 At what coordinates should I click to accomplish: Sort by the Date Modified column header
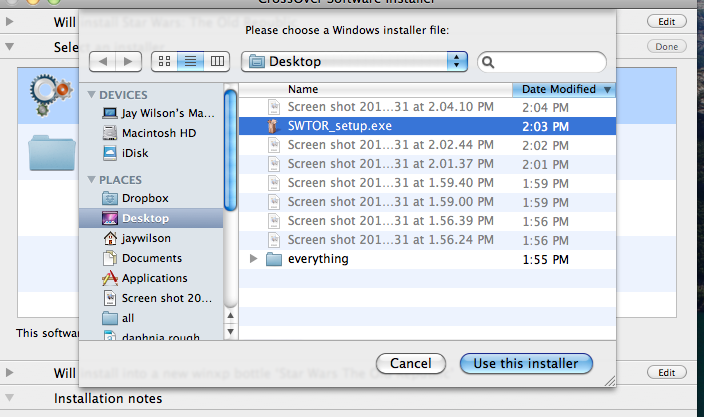pyautogui.click(x=564, y=89)
